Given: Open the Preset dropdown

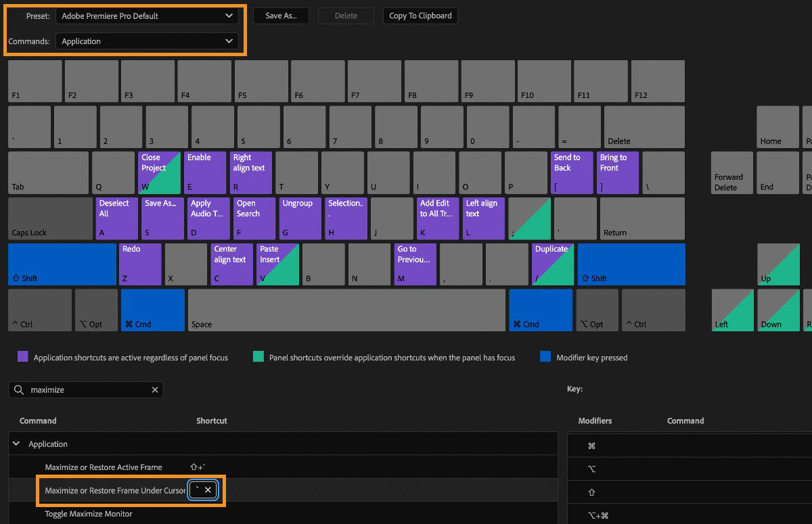Looking at the screenshot, I should pos(146,15).
